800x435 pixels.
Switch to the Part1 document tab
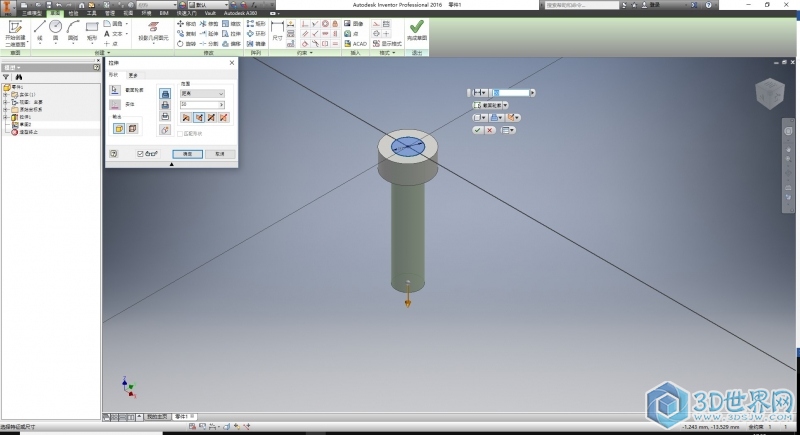tap(184, 417)
